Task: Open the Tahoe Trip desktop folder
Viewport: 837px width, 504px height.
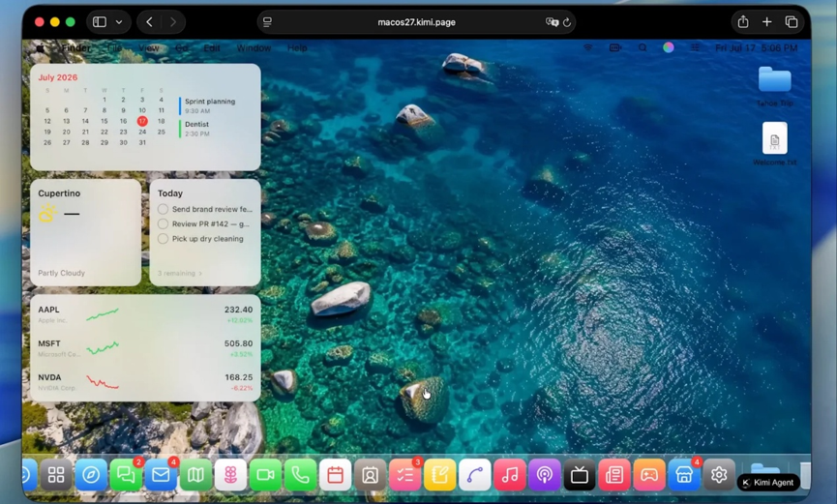Action: pos(774,85)
